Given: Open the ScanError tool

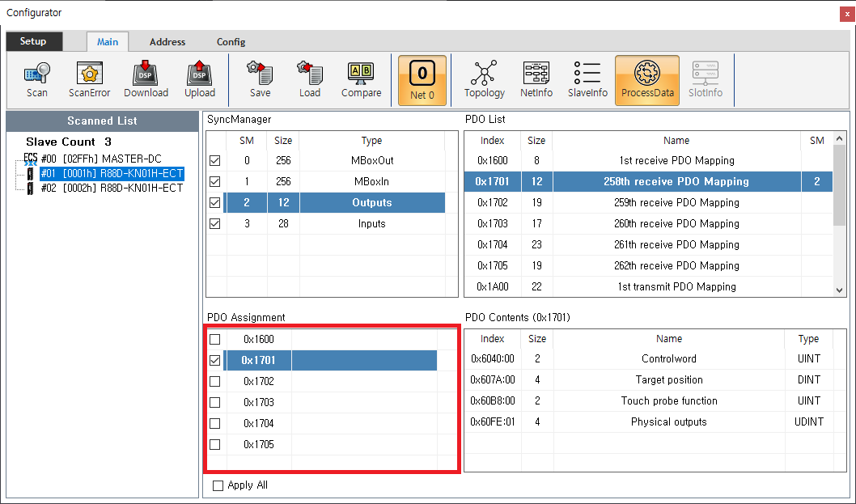Looking at the screenshot, I should point(89,79).
